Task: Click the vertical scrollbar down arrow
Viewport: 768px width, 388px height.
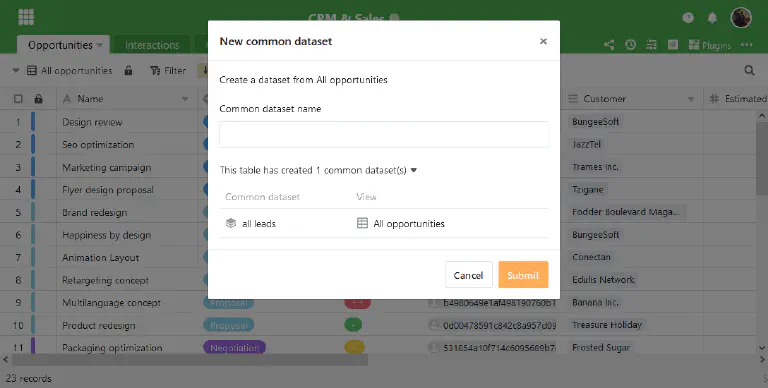Action: pyautogui.click(x=762, y=348)
